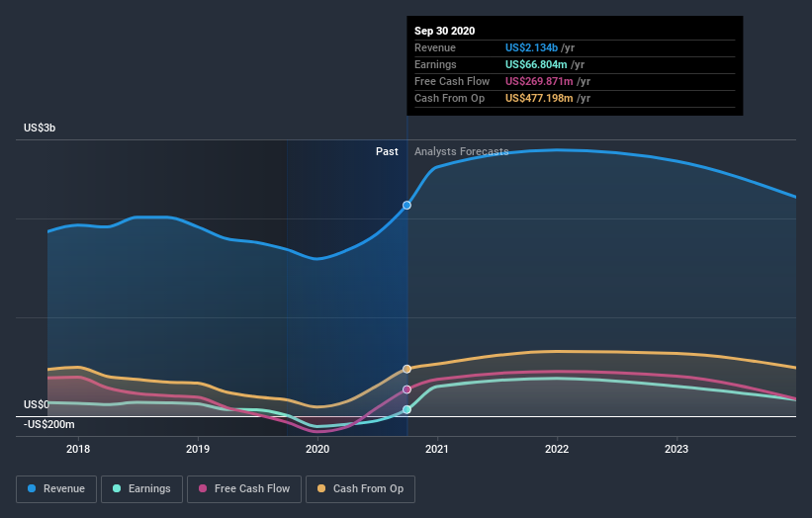The image size is (812, 518).
Task: Toggle the Revenue legend button
Action: (x=56, y=489)
